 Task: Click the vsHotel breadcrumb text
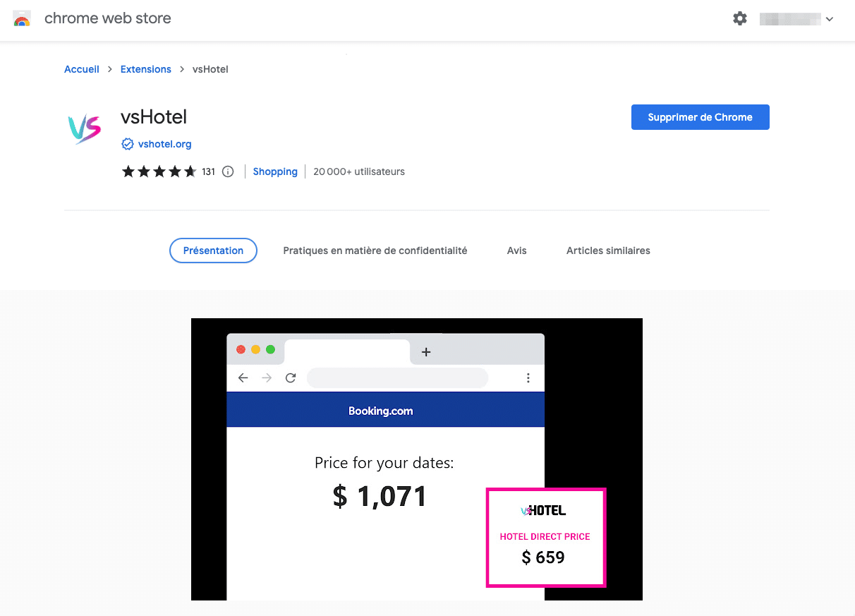pos(211,69)
